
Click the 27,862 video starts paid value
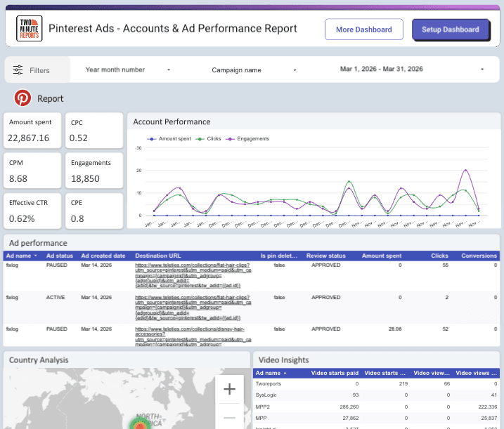click(x=350, y=418)
